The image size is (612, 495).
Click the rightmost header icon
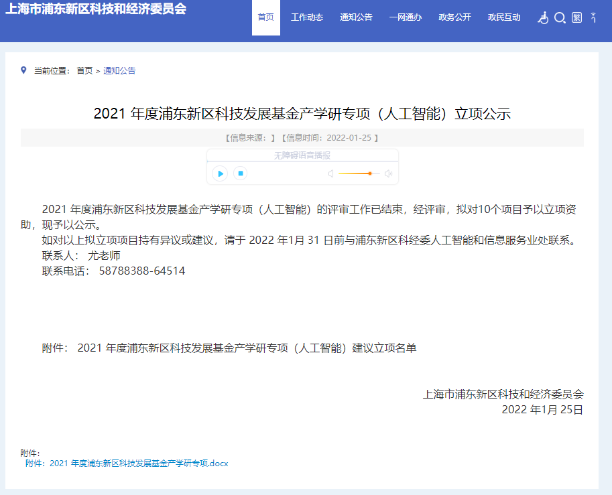[x=596, y=18]
